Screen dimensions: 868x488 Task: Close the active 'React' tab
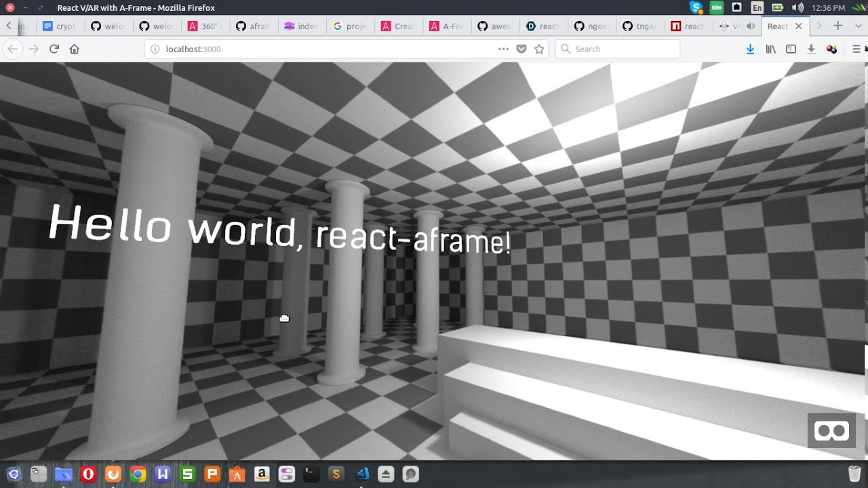pyautogui.click(x=798, y=26)
